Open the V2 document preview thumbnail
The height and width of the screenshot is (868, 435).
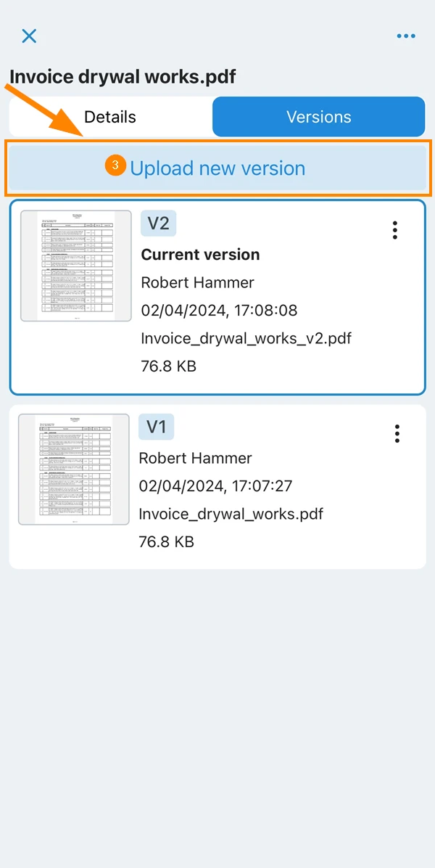pos(76,266)
